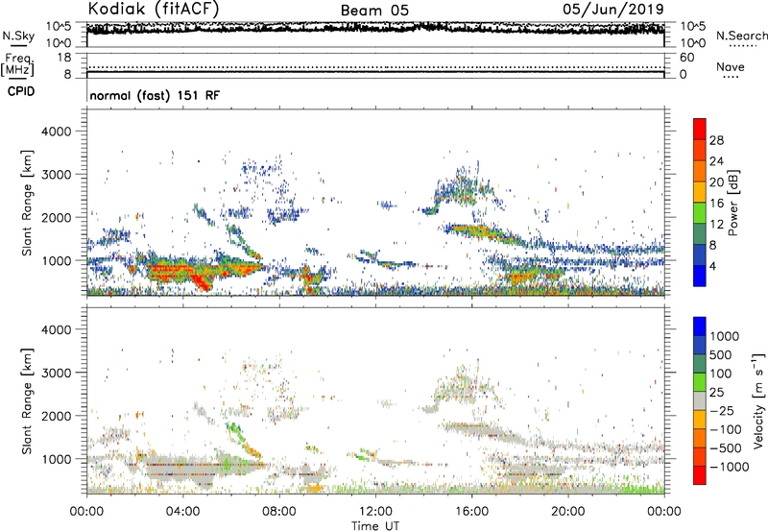
Task: Click the noise trace in the N.Sky panel
Action: coord(375,29)
